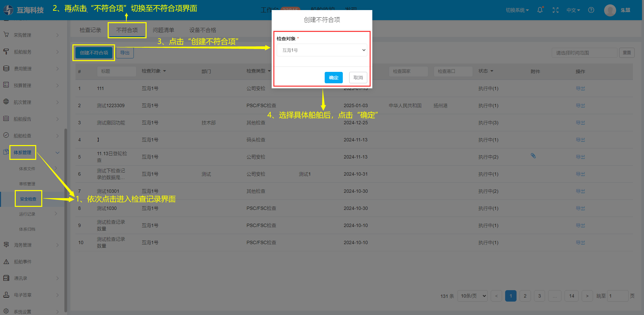Expand 采购管理 menu chevron
Screen dimensions: 644x315
[x=57, y=35]
